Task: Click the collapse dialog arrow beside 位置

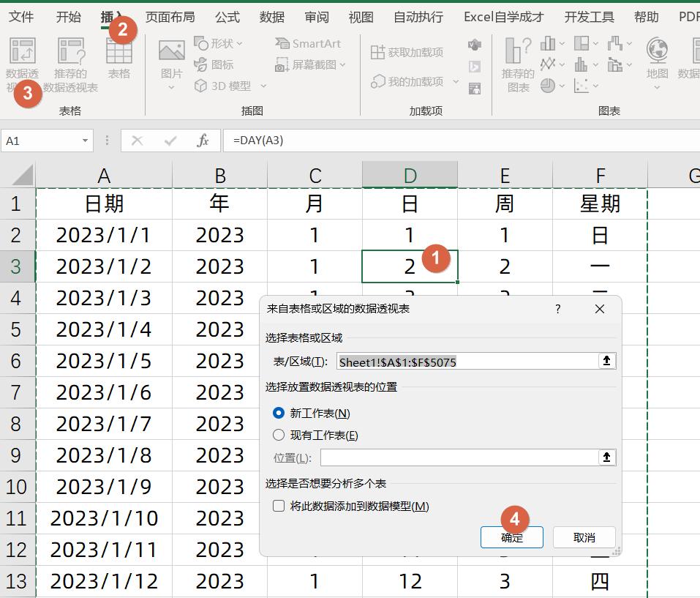Action: point(606,457)
